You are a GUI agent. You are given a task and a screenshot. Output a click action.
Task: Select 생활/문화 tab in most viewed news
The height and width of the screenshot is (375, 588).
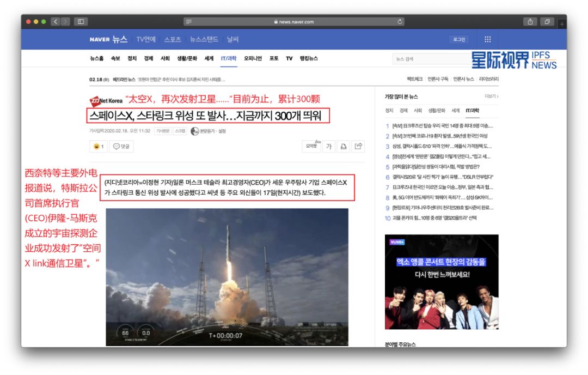(437, 110)
